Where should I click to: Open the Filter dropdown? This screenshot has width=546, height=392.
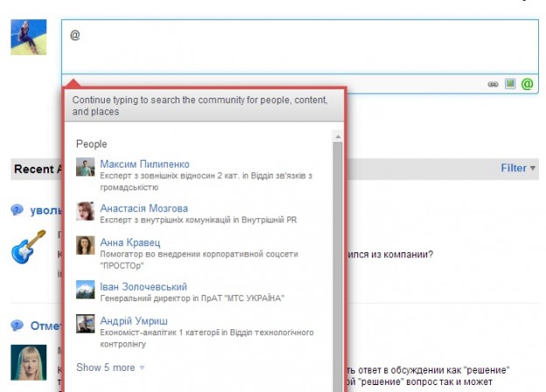coord(518,168)
